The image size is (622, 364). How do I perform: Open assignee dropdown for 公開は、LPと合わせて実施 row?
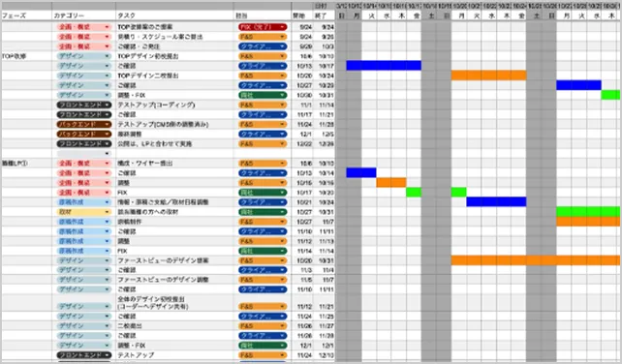[263, 144]
